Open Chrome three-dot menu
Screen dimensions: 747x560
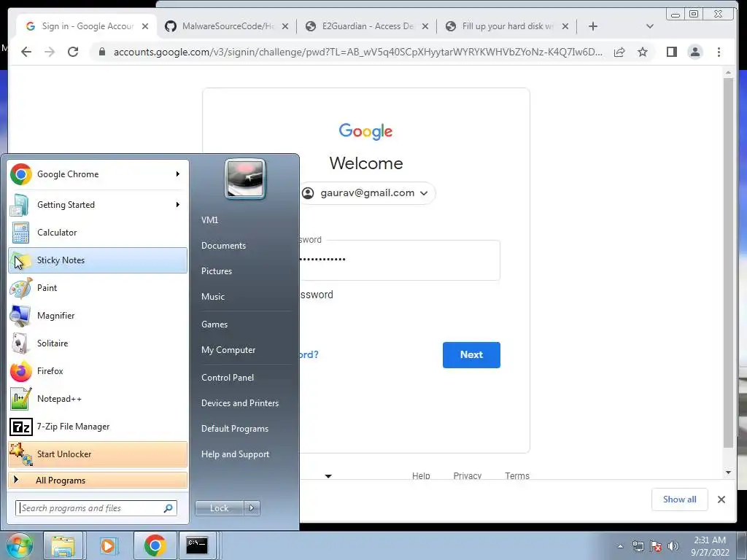click(719, 52)
